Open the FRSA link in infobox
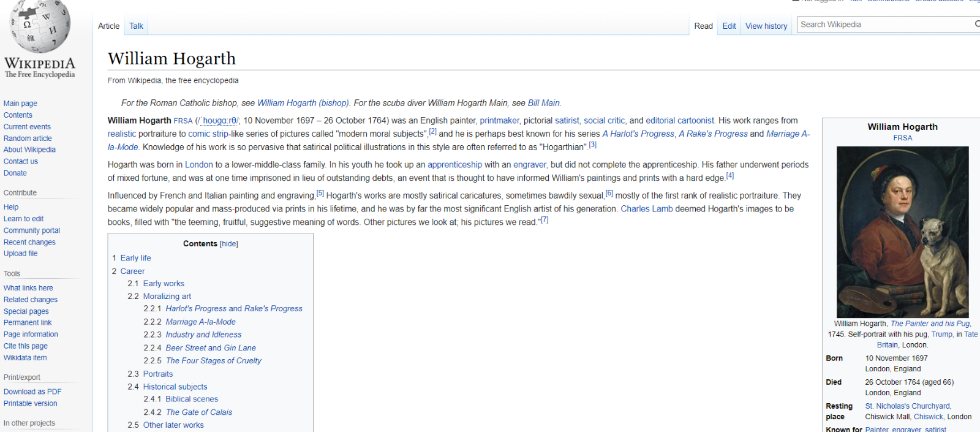This screenshot has height=432, width=980. 902,138
